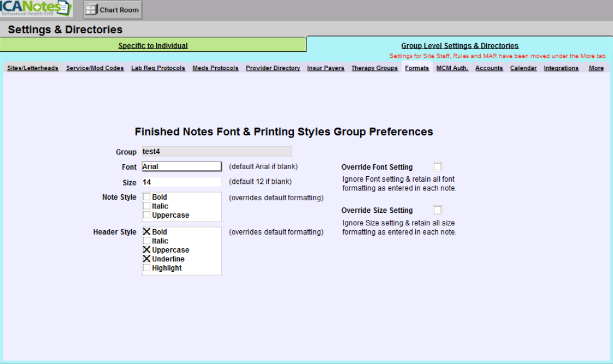This screenshot has width=613, height=364.
Task: Open the Sites/Letterheads tab
Action: point(33,68)
